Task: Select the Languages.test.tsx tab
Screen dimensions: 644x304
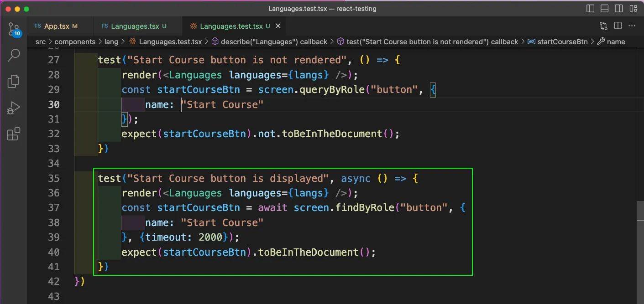Action: [x=230, y=26]
